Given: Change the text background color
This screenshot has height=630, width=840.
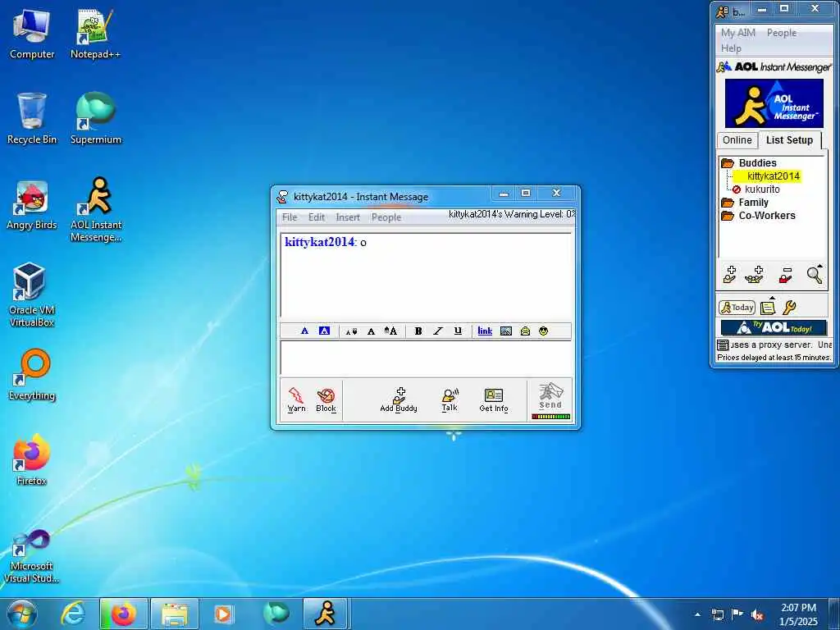Looking at the screenshot, I should coord(324,331).
